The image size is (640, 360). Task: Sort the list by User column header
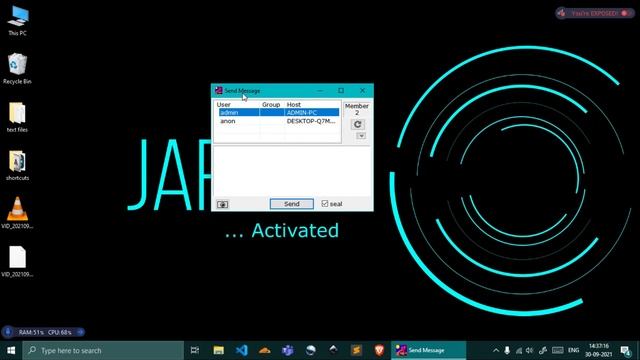tap(224, 104)
